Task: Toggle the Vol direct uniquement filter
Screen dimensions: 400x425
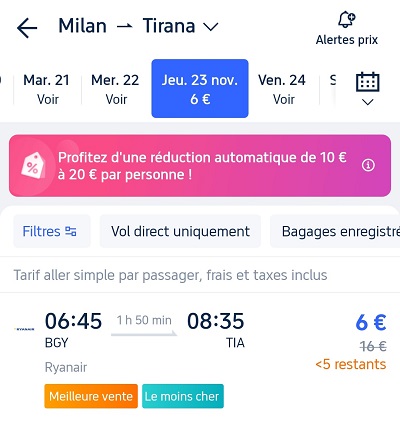Action: [x=180, y=231]
